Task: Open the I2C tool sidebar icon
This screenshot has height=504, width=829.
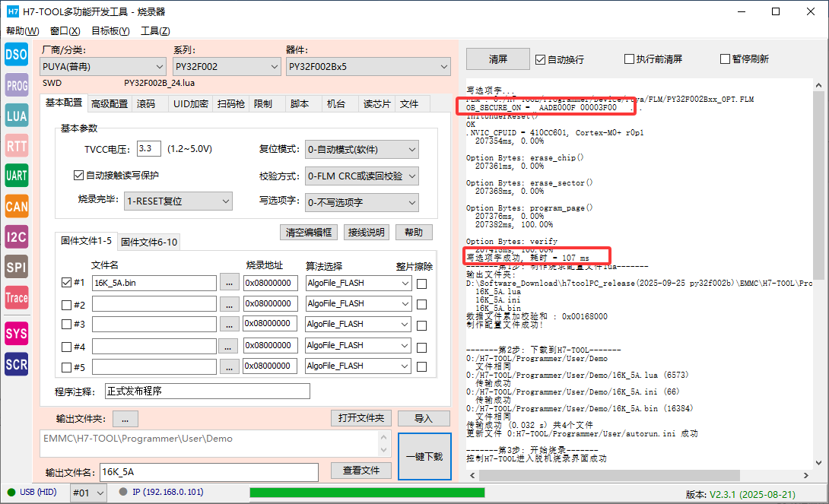Action: coord(17,236)
